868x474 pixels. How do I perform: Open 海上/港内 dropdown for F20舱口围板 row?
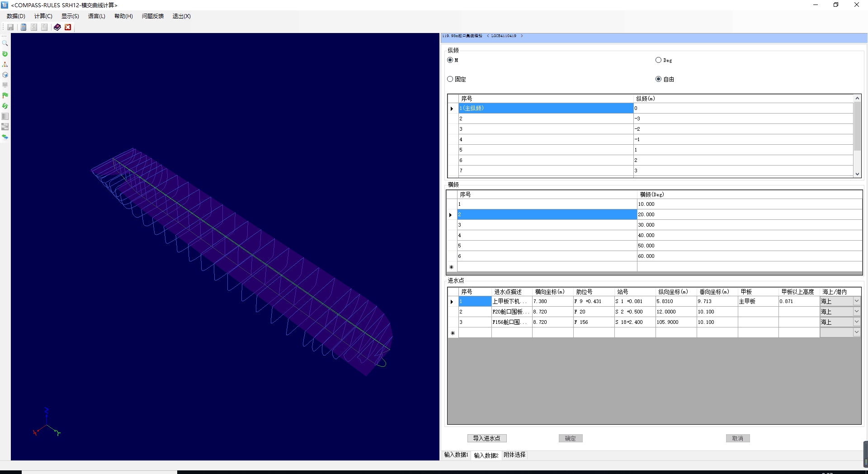pos(856,312)
